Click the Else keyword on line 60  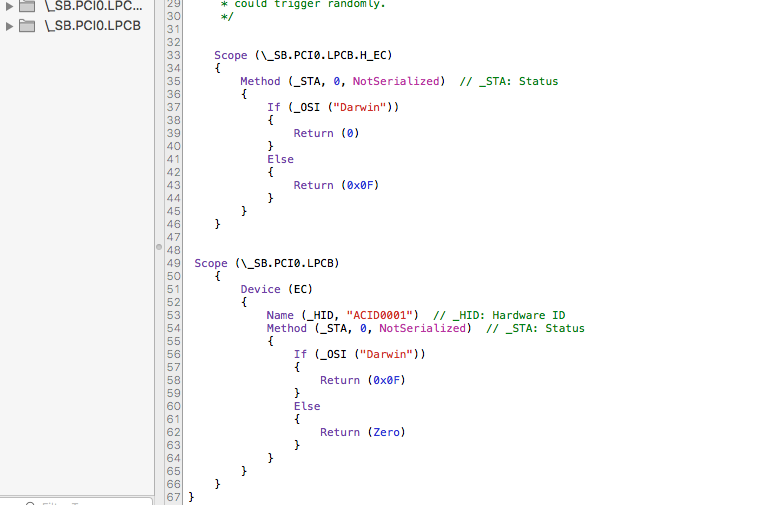(x=307, y=406)
